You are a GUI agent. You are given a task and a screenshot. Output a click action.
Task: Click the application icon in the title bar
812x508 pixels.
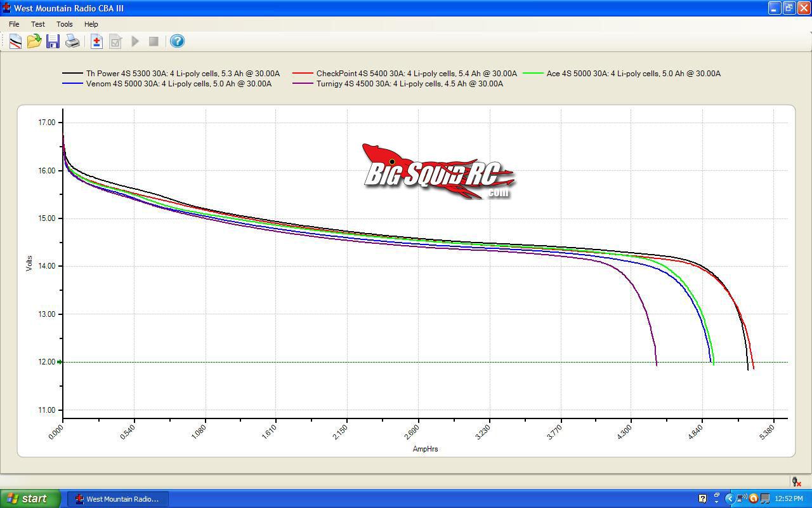point(7,8)
